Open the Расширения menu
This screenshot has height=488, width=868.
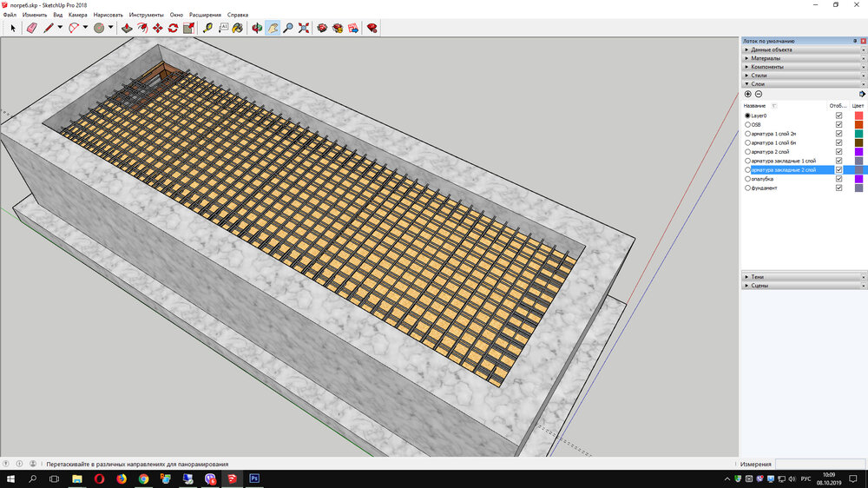(206, 15)
